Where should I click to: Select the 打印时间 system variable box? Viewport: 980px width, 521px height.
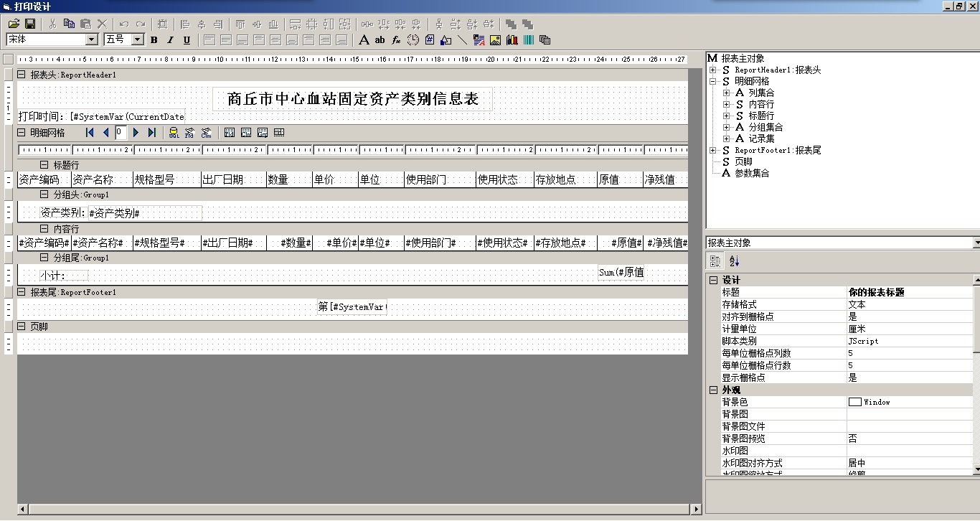pyautogui.click(x=101, y=116)
